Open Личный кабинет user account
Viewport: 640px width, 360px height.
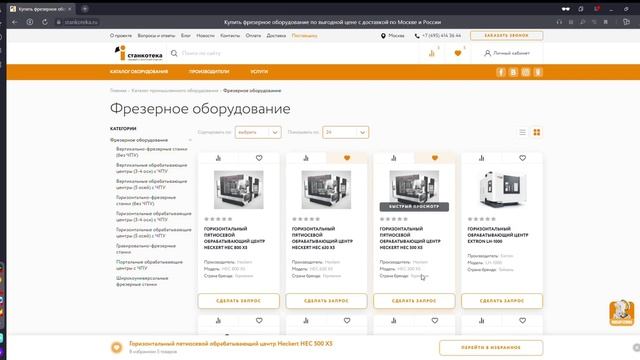(x=507, y=53)
